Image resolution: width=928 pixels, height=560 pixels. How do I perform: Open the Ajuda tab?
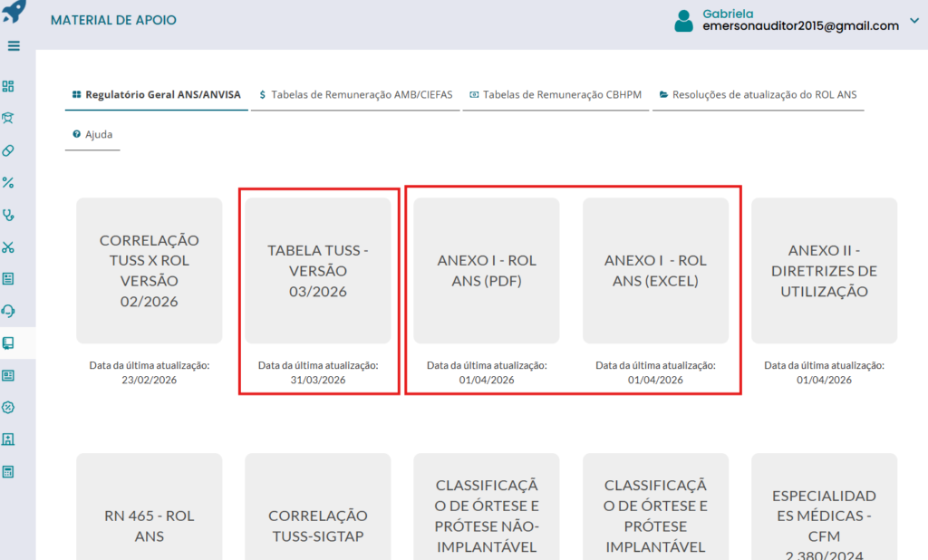pos(92,134)
